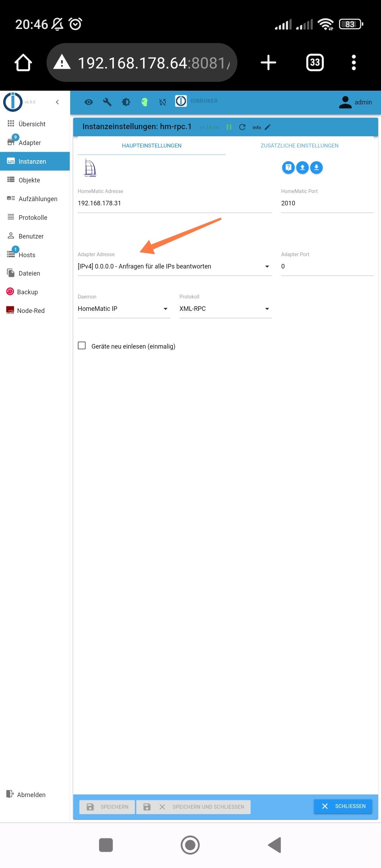Image resolution: width=381 pixels, height=868 pixels.
Task: Click the green head expert mode icon
Action: [144, 102]
